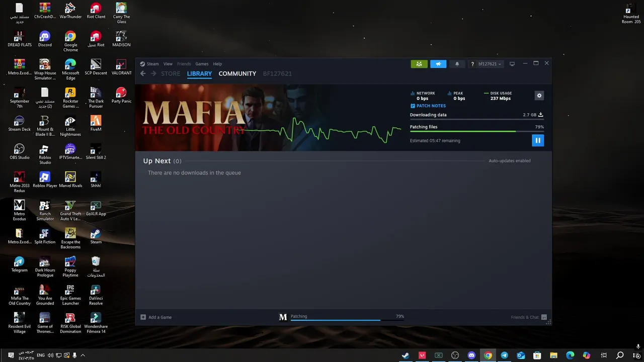Open Wondershare Filmora 14 shortcut
This screenshot has width=644, height=362.
click(96, 323)
